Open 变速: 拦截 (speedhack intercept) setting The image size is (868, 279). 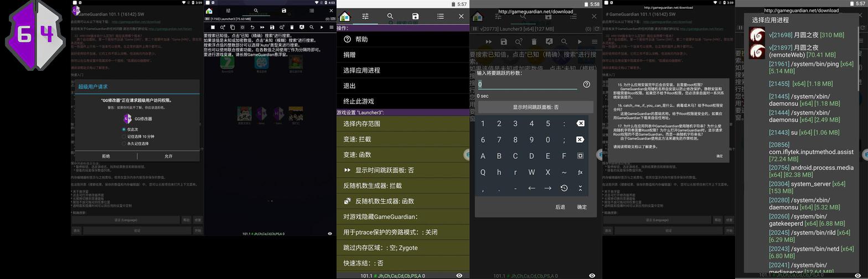tap(403, 139)
